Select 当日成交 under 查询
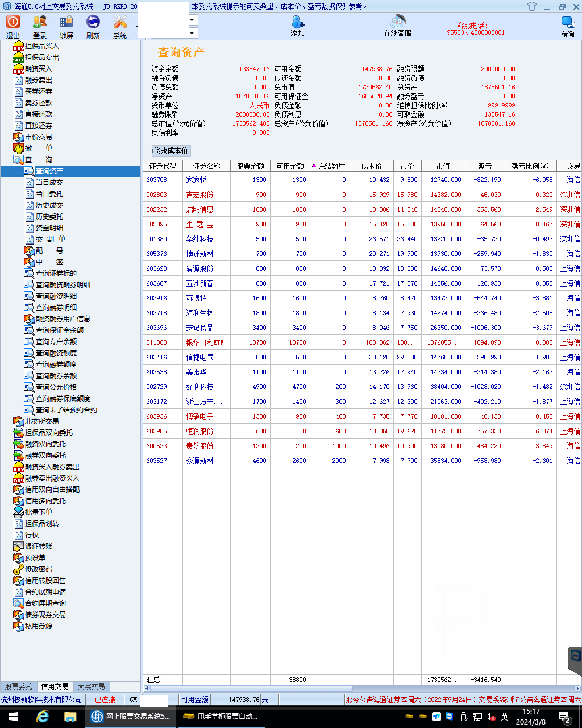The width and height of the screenshot is (582, 728). click(x=49, y=182)
